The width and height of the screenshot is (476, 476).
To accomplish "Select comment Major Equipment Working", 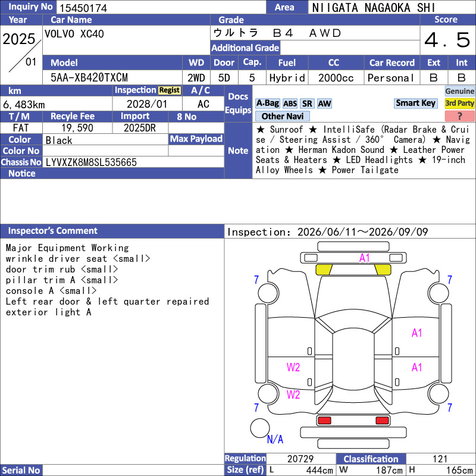I will pyautogui.click(x=67, y=248).
